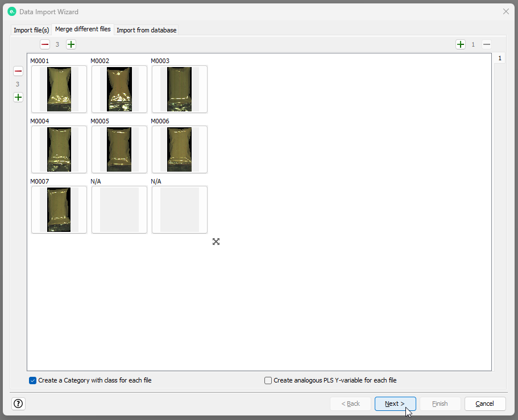Select the M0001 image thumbnail

pyautogui.click(x=59, y=89)
